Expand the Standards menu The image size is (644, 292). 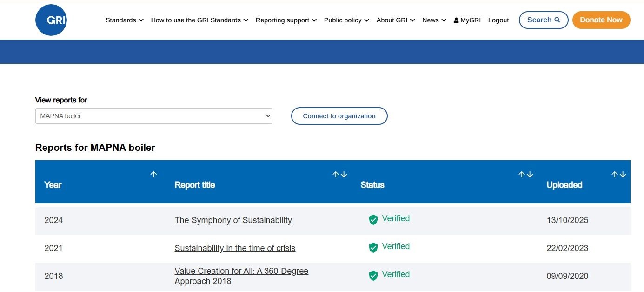(124, 20)
